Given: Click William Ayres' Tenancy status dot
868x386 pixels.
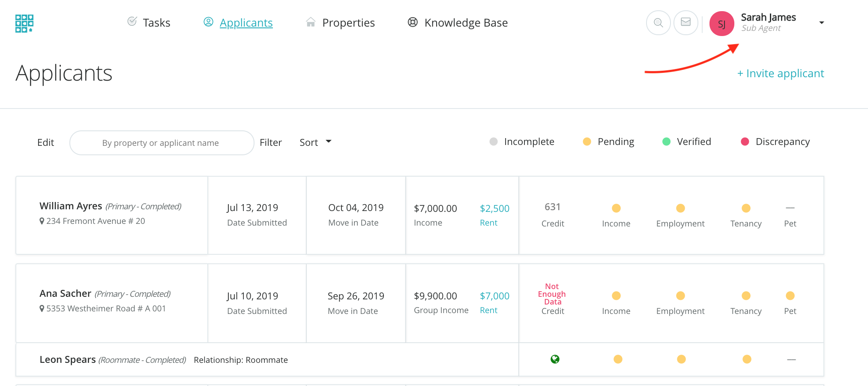Looking at the screenshot, I should [x=746, y=208].
